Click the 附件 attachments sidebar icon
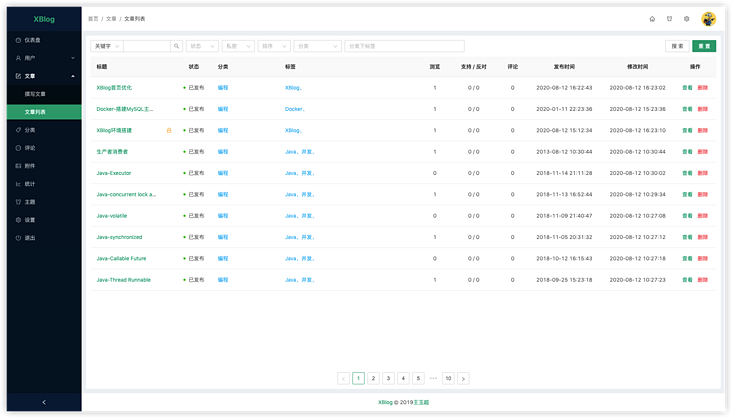This screenshot has height=418, width=732. pos(18,166)
